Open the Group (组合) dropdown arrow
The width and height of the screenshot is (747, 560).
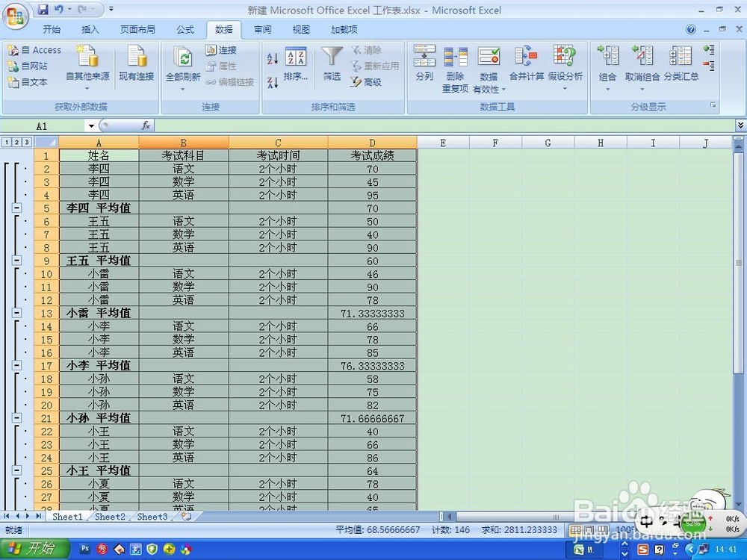pyautogui.click(x=607, y=89)
